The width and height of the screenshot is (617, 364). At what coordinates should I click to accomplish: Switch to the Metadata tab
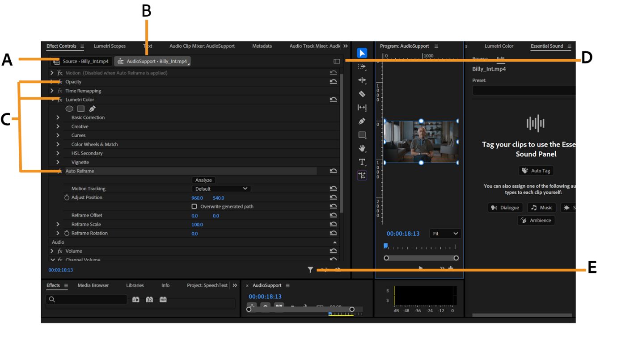click(x=262, y=46)
